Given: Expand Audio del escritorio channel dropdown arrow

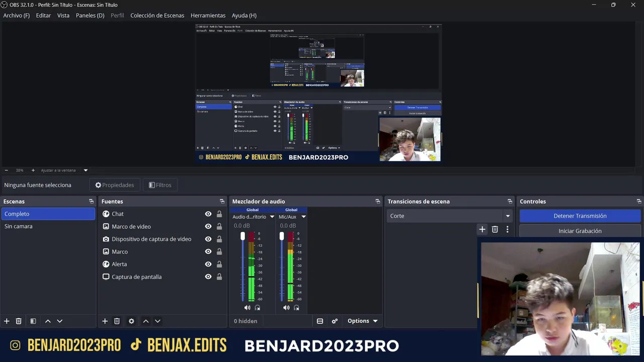Looking at the screenshot, I should coord(272,217).
